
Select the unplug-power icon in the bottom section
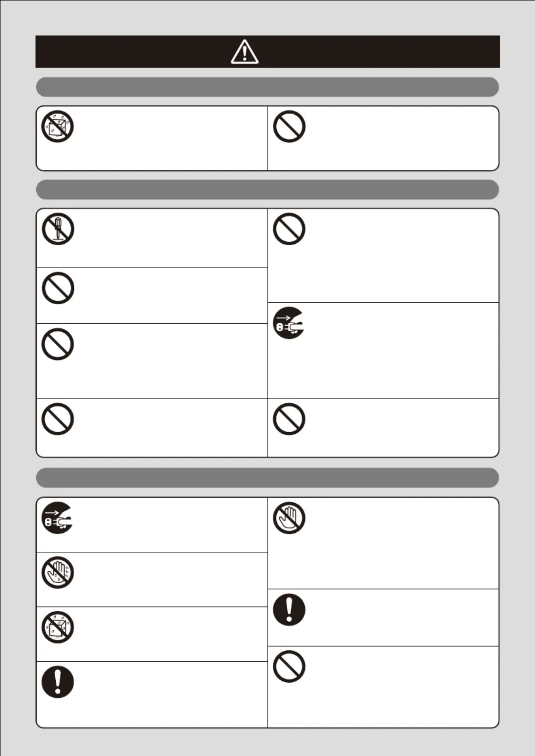(x=58, y=518)
